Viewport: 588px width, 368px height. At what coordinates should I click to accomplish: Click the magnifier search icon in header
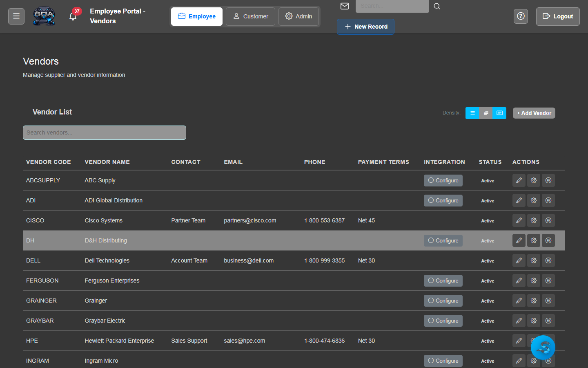(x=437, y=6)
